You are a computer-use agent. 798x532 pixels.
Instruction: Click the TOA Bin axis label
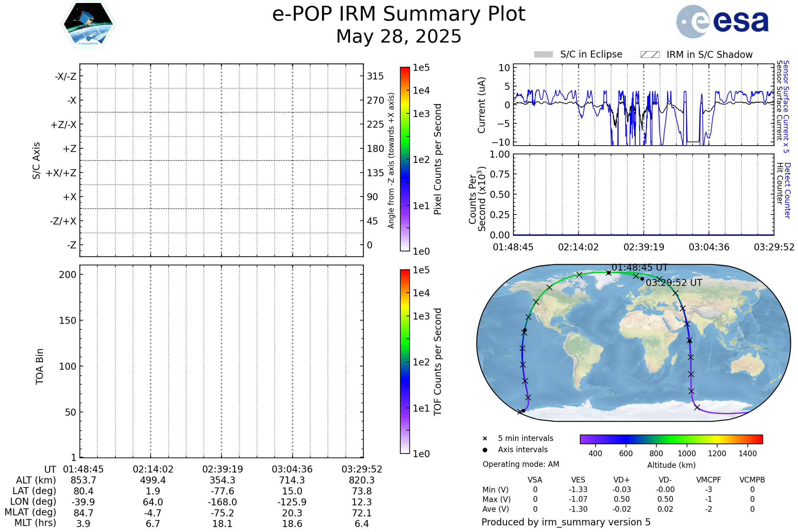pyautogui.click(x=40, y=366)
